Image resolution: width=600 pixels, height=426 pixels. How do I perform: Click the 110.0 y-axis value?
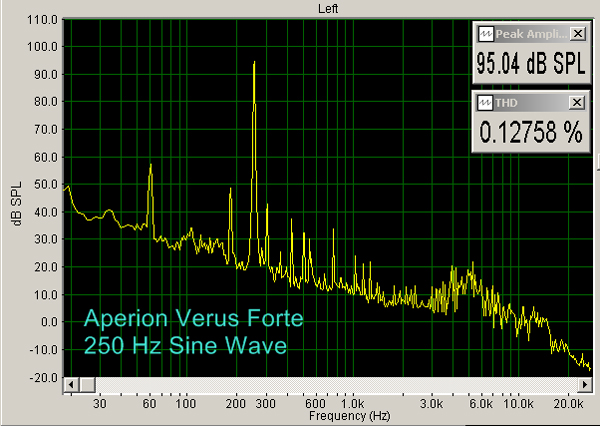point(42,19)
